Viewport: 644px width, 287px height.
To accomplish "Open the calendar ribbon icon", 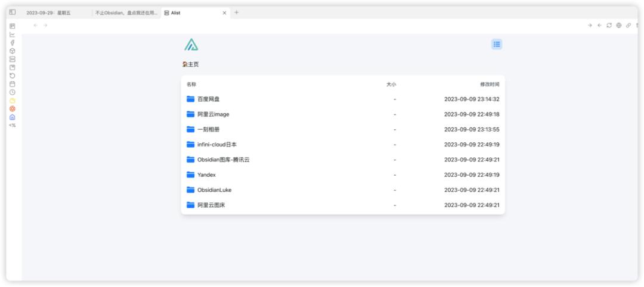I will coord(13,84).
